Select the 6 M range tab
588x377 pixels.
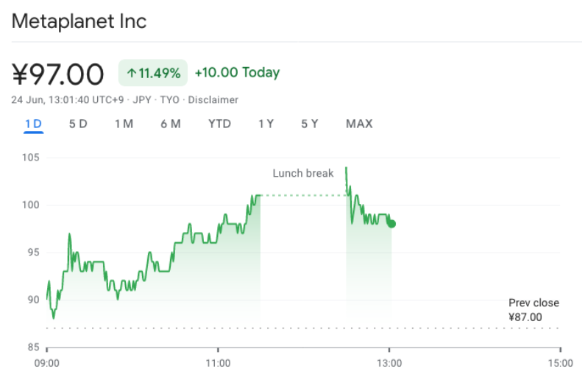(x=171, y=124)
